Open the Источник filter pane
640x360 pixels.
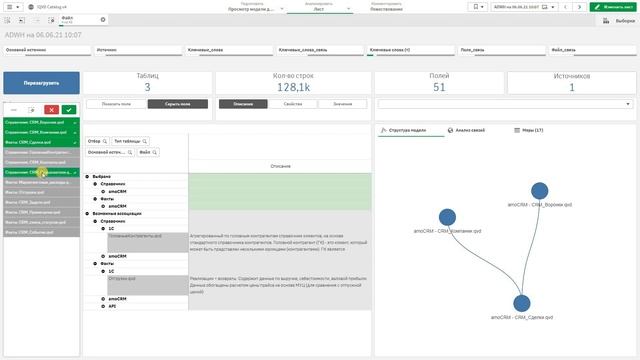click(x=138, y=50)
